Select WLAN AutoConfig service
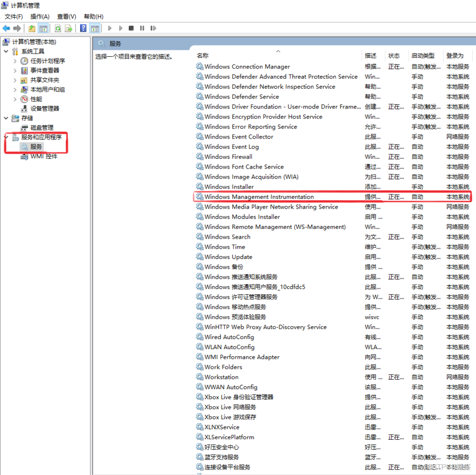Screen dimensions: 476x475 [333, 347]
